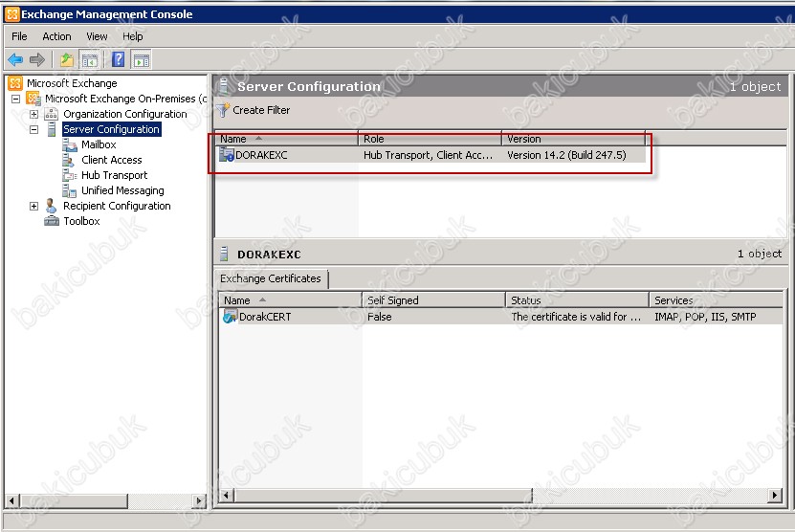Click the server icon beside the DORAKEXC heading
Screen dimensions: 795x532
tap(224, 254)
